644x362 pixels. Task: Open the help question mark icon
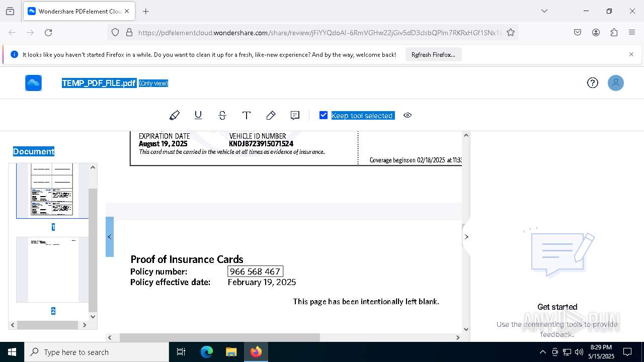593,83
